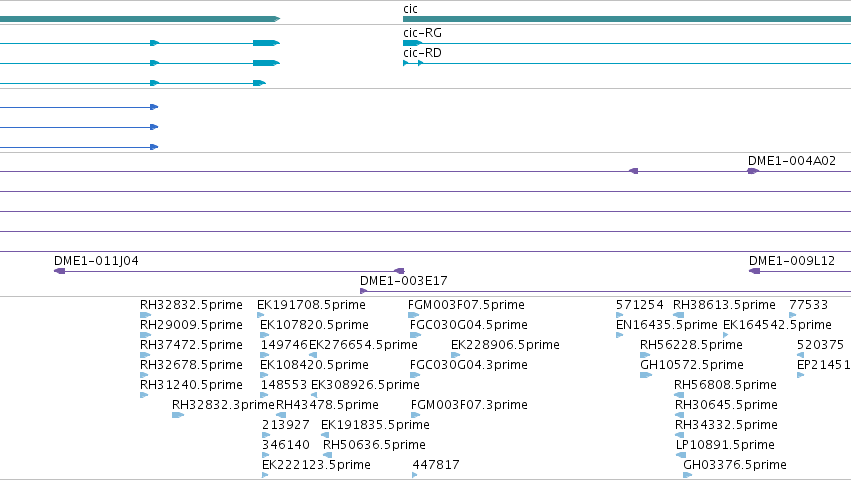This screenshot has height=480, width=851.
Task: Select the DME1-009L12 clone label
Action: click(792, 261)
